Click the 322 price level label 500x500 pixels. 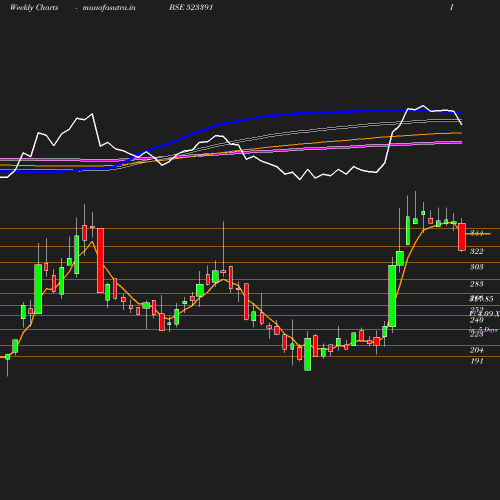[x=477, y=251]
